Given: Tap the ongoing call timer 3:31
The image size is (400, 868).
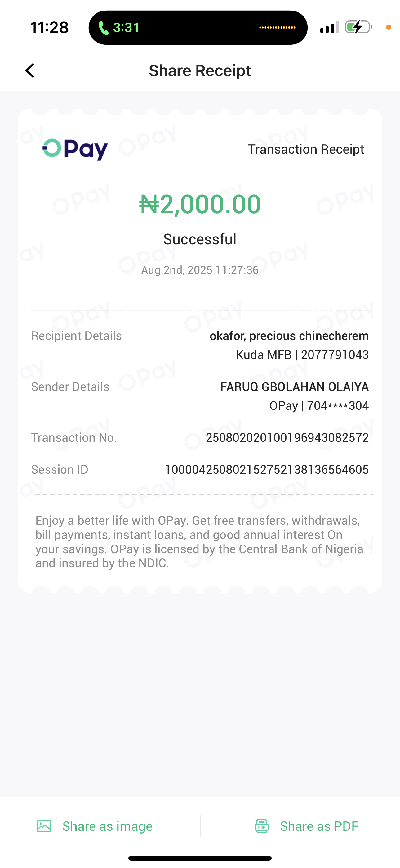Looking at the screenshot, I should pyautogui.click(x=126, y=28).
